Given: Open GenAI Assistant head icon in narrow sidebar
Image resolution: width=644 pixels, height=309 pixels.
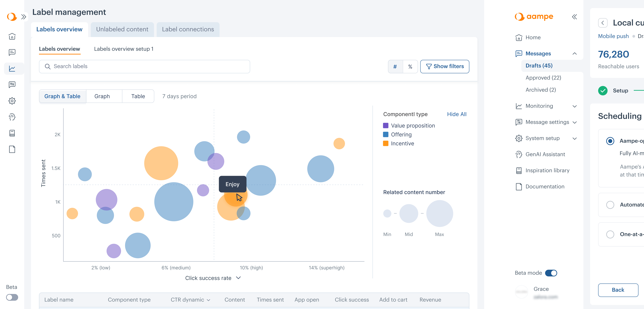Looking at the screenshot, I should pos(12,117).
